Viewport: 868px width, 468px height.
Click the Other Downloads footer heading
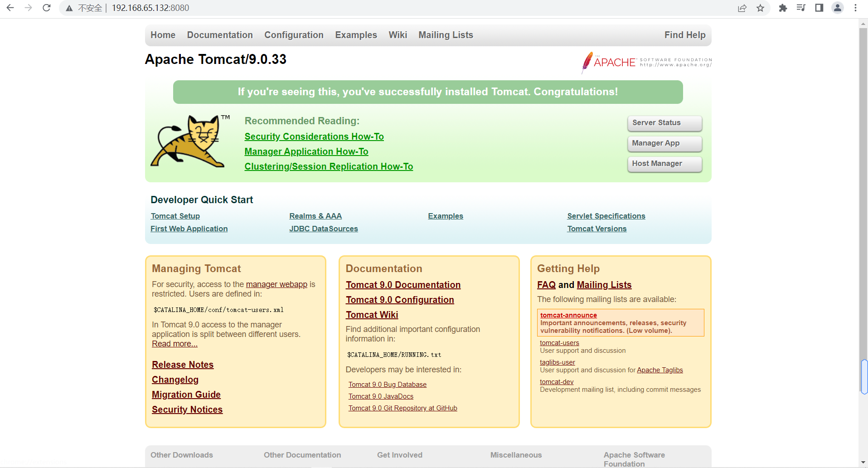181,455
